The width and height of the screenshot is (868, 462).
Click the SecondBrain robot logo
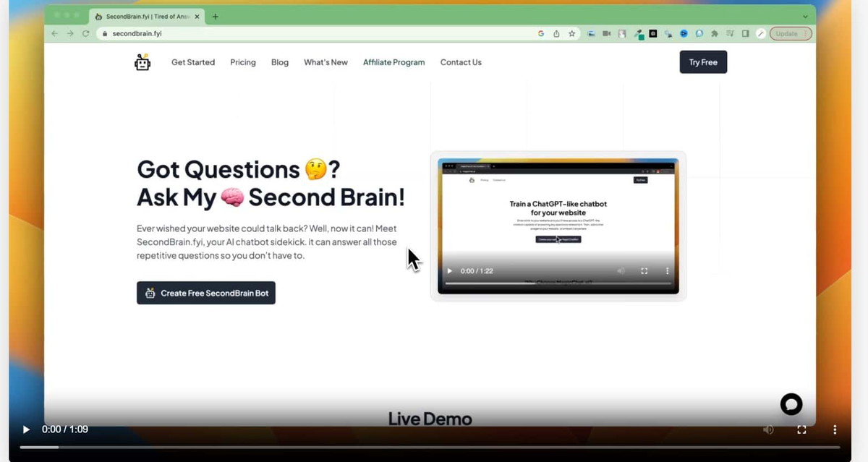pos(142,63)
